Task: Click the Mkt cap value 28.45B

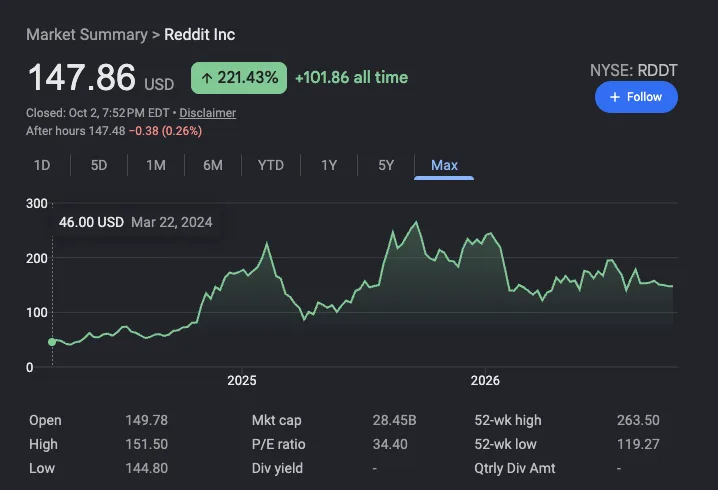Action: (394, 420)
